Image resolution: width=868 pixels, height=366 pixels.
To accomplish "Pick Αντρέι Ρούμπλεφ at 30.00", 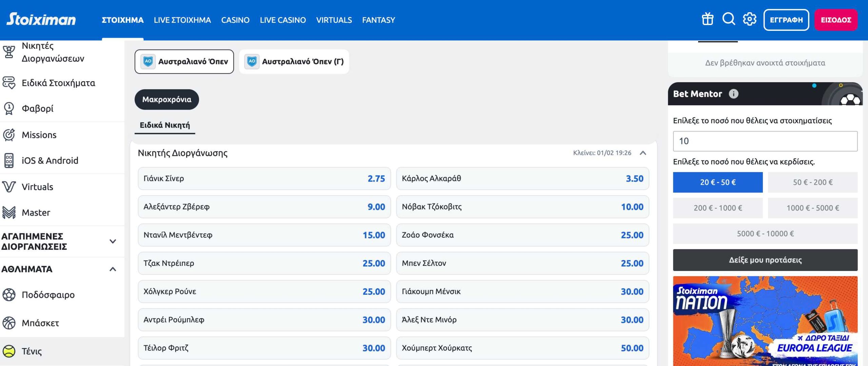I will pos(264,320).
